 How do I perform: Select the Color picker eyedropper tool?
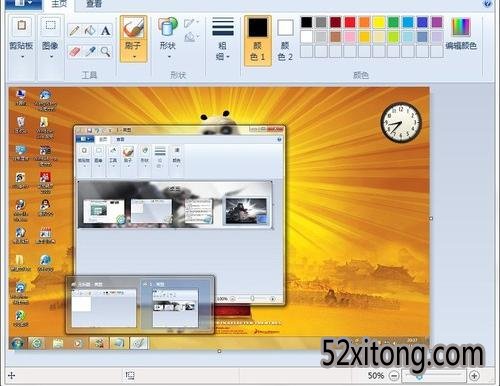tap(90, 52)
